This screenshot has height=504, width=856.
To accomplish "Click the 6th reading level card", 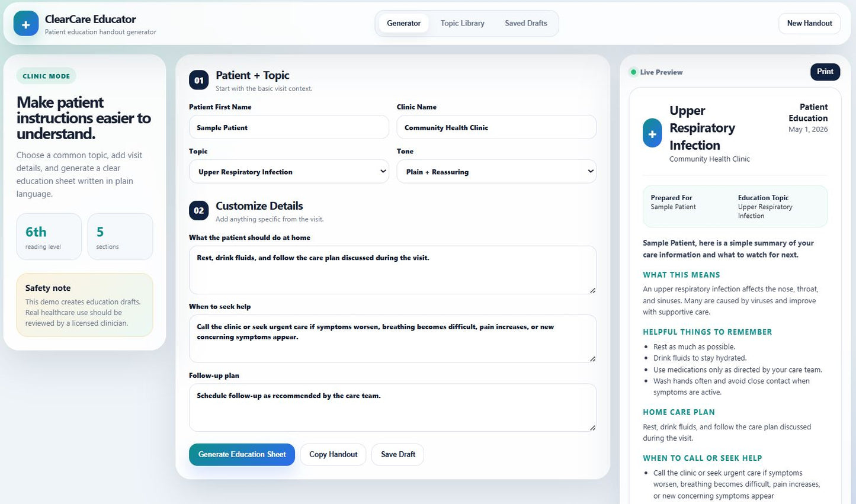I will (49, 236).
